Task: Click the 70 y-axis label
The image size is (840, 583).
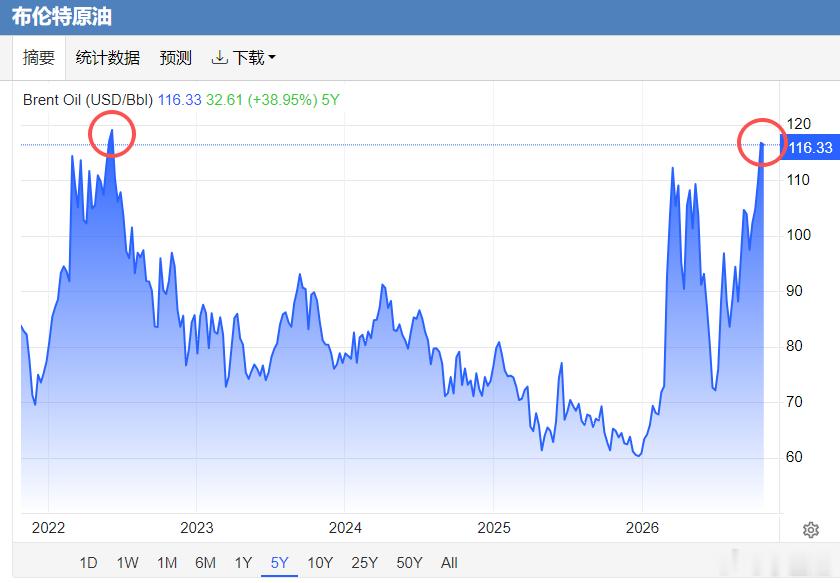Action: click(x=794, y=402)
